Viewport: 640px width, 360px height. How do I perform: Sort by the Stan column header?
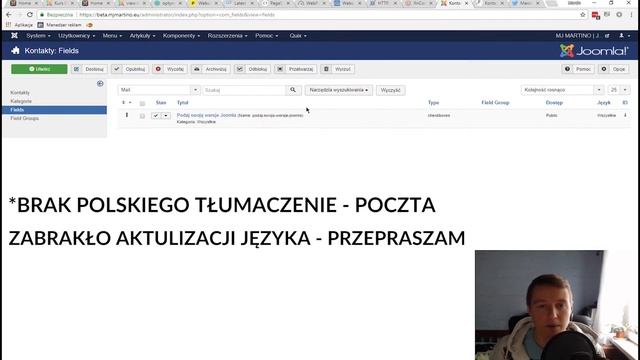click(161, 103)
